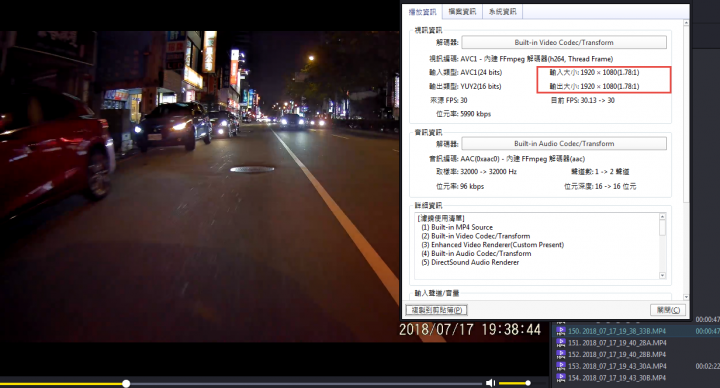This screenshot has width=720, height=388.
Task: Click the filter list scrollbar up arrow
Action: click(x=662, y=217)
